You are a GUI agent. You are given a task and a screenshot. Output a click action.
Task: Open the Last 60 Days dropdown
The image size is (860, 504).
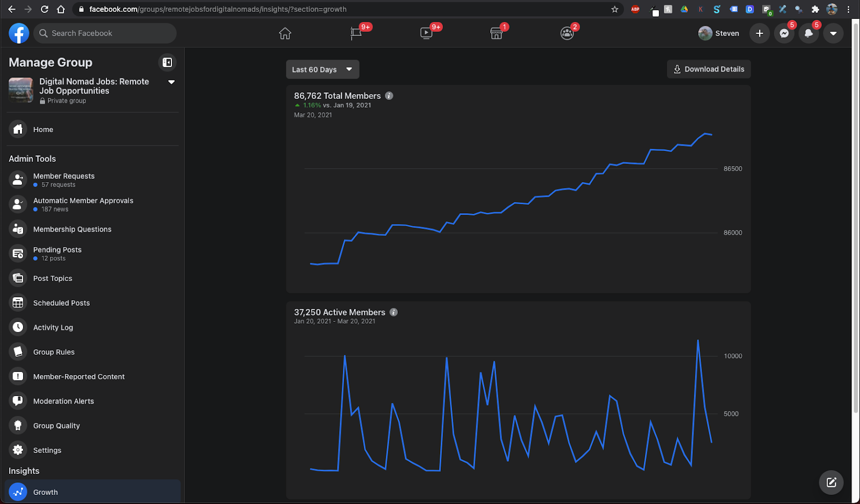pos(322,69)
